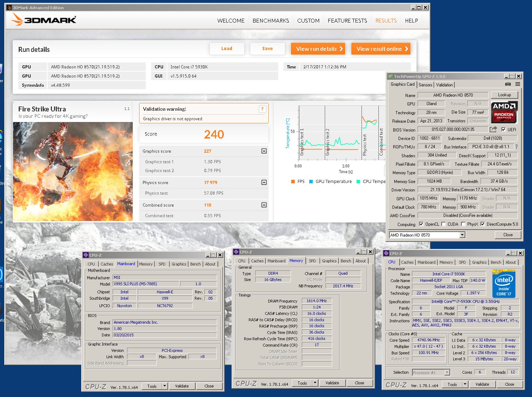
Task: Click mainboard model X99S SLI PLUS field
Action: pyautogui.click(x=146, y=283)
